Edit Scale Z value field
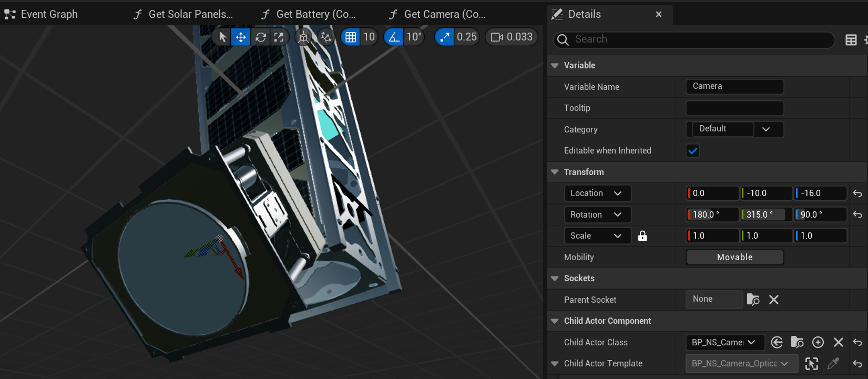This screenshot has width=868, height=379. (x=820, y=235)
